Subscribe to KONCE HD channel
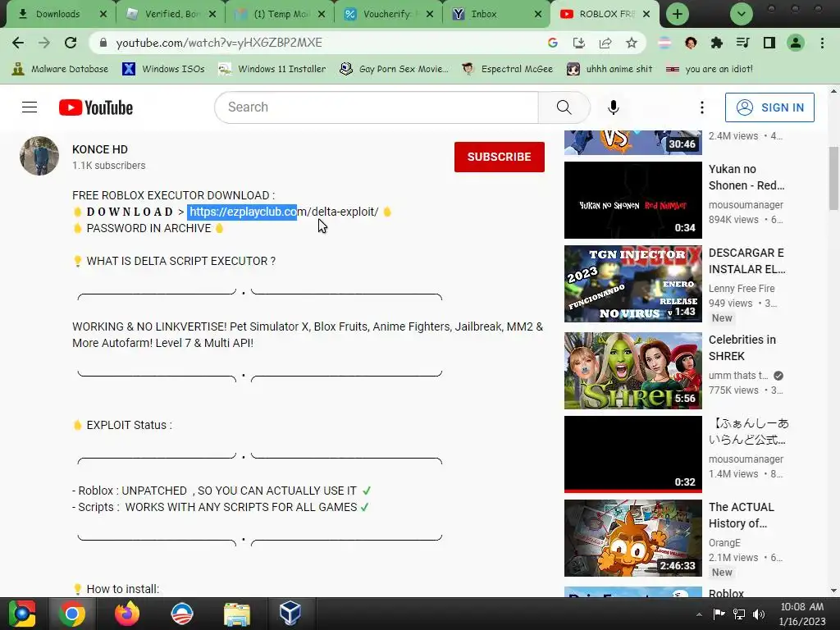Image resolution: width=840 pixels, height=630 pixels. 500,157
